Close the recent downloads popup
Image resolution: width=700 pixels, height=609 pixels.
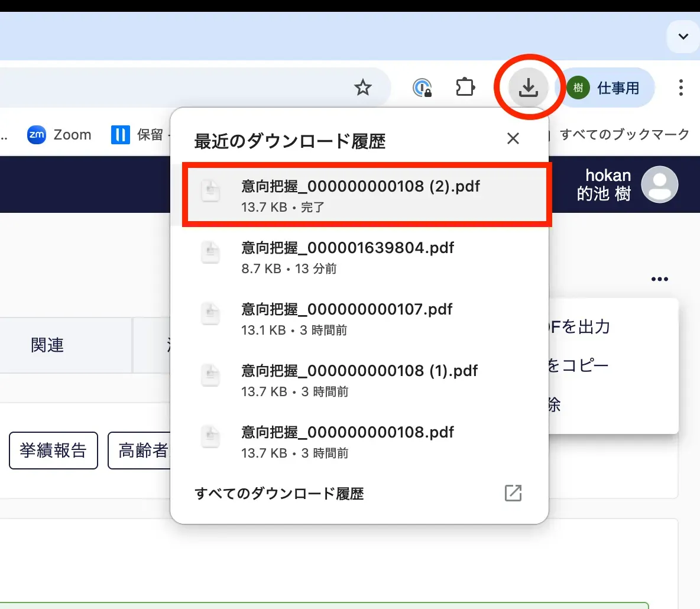(513, 138)
